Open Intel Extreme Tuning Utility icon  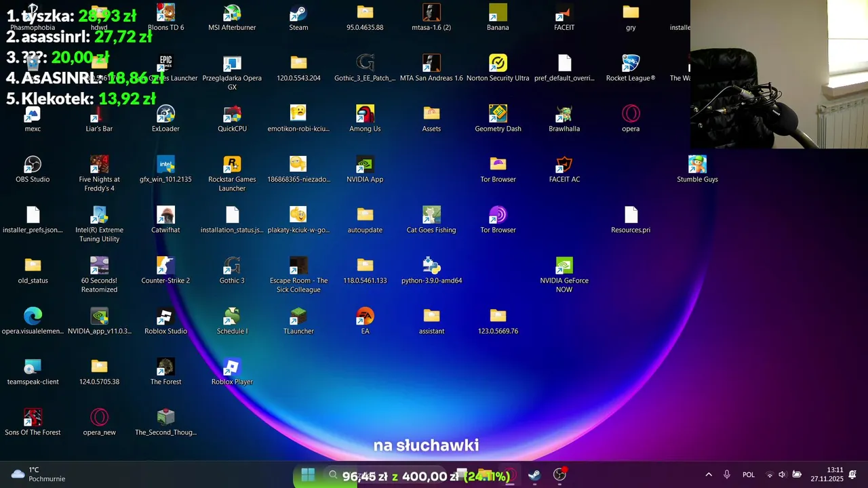pos(99,224)
